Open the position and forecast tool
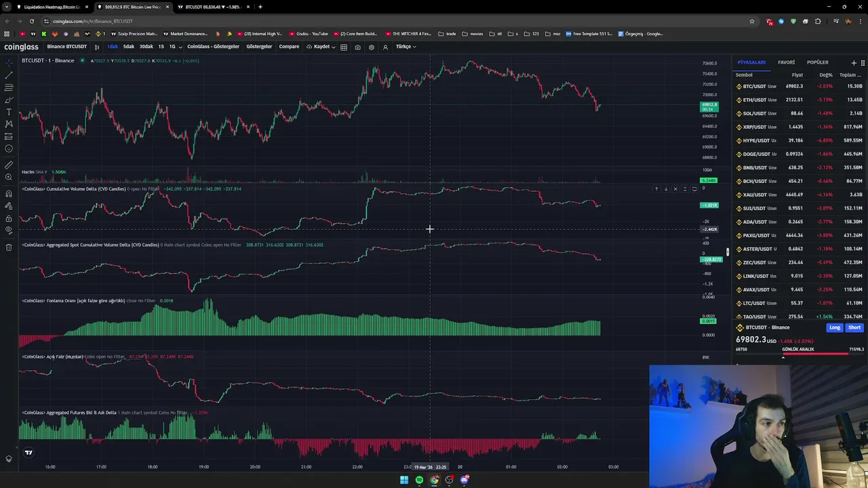 pos(9,136)
